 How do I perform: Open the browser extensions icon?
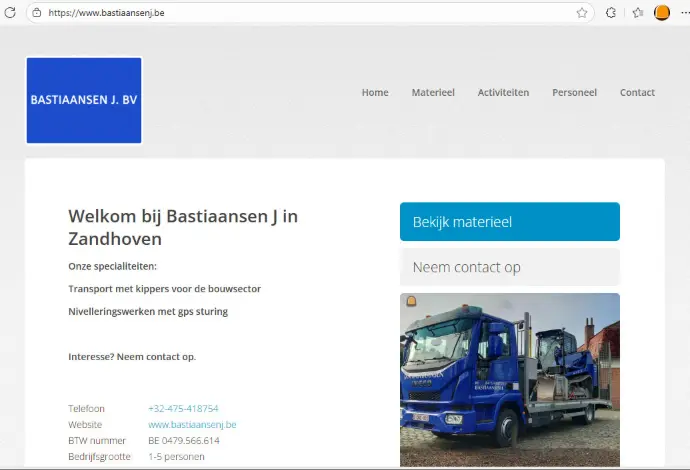611,13
